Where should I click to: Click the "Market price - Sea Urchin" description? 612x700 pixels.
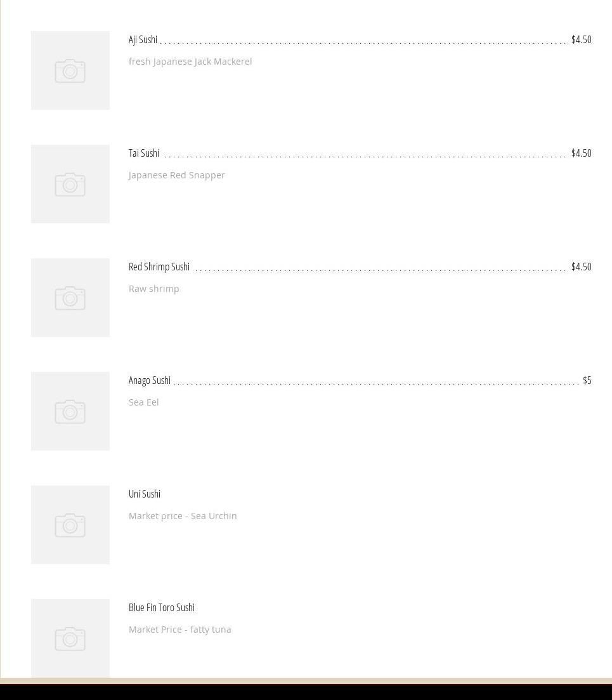point(183,516)
